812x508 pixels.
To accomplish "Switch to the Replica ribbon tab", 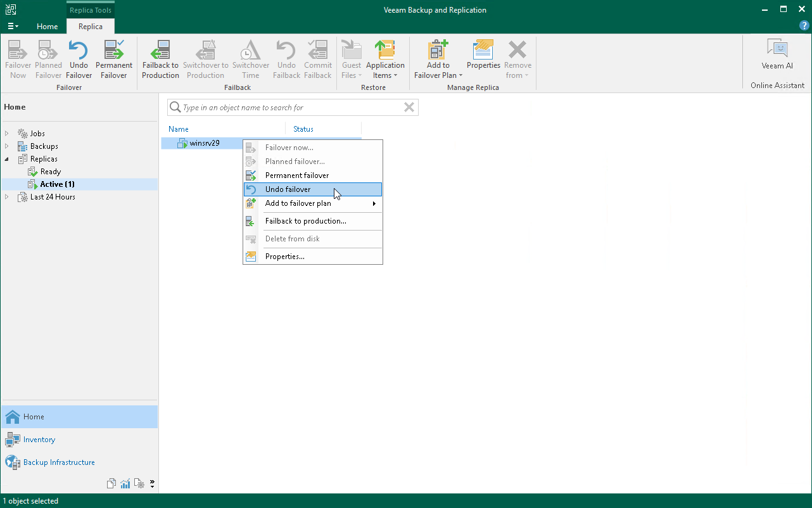I will click(x=91, y=27).
